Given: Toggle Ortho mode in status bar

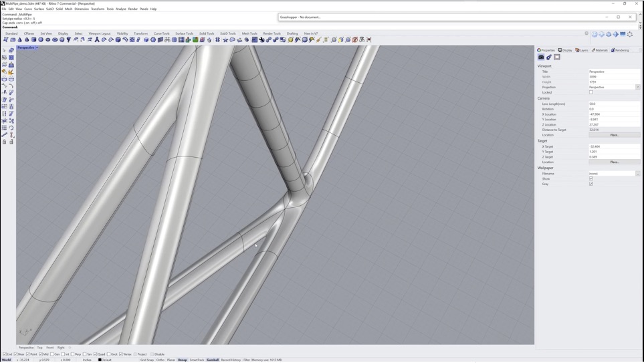Looking at the screenshot, I should tap(160, 360).
